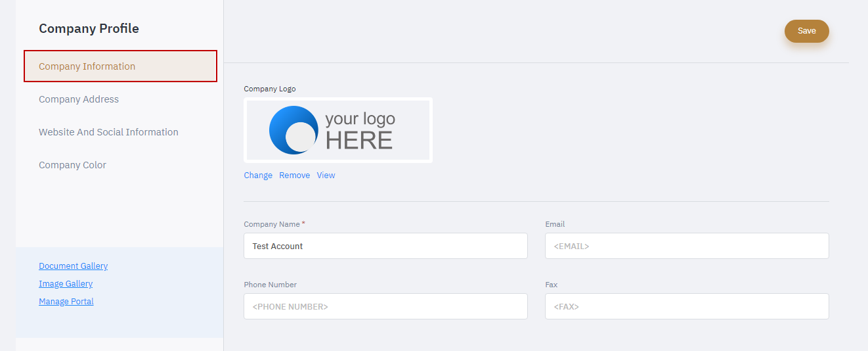Image resolution: width=868 pixels, height=351 pixels.
Task: Open the Manage Portal link
Action: 66,302
